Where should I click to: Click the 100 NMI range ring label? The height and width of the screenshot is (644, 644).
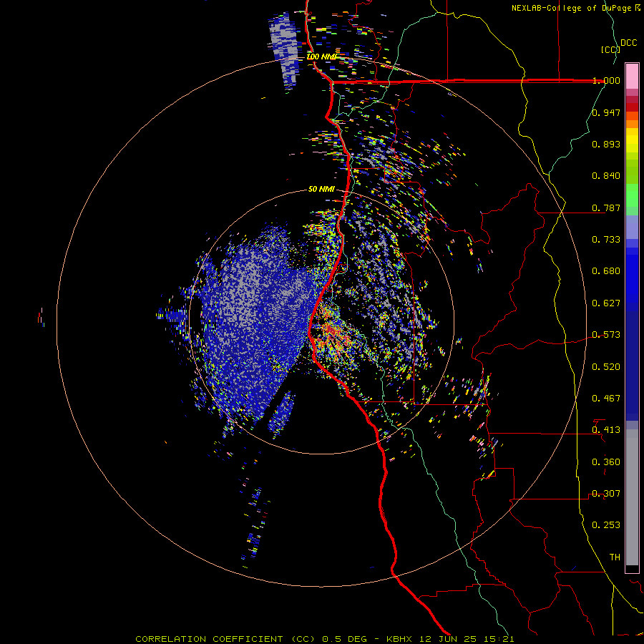(321, 57)
